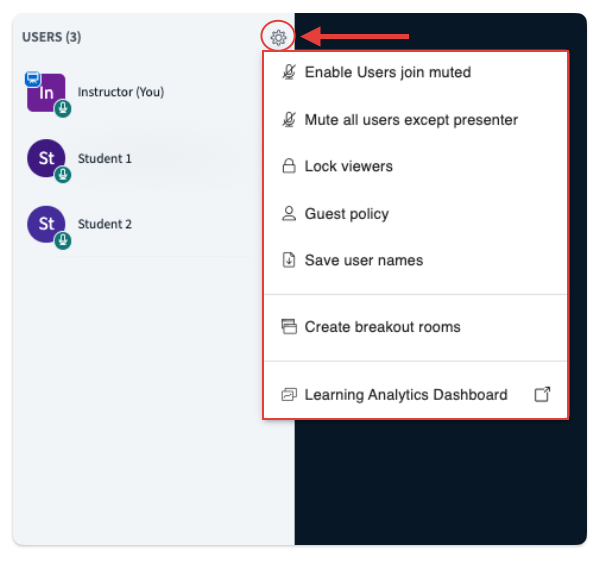Open Guest policy menu entry
Viewport: 592px width, 564px height.
[x=415, y=214]
